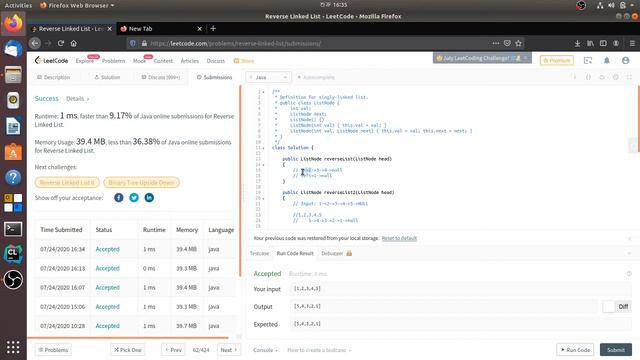Open the LeetCode playground icon

588,60
